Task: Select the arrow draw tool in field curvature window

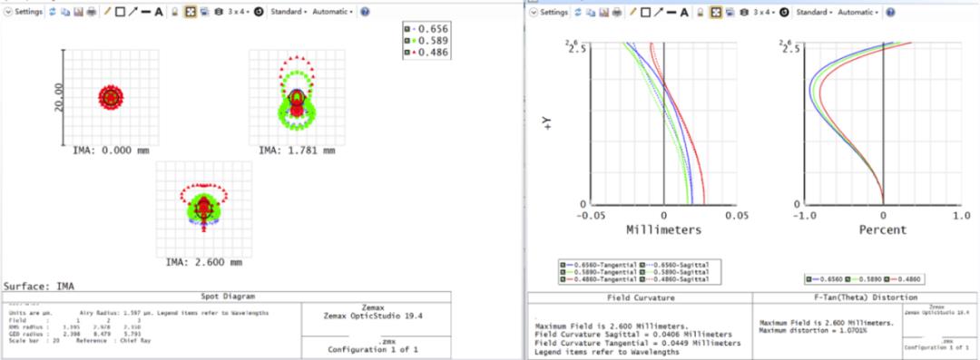Action: pos(658,12)
